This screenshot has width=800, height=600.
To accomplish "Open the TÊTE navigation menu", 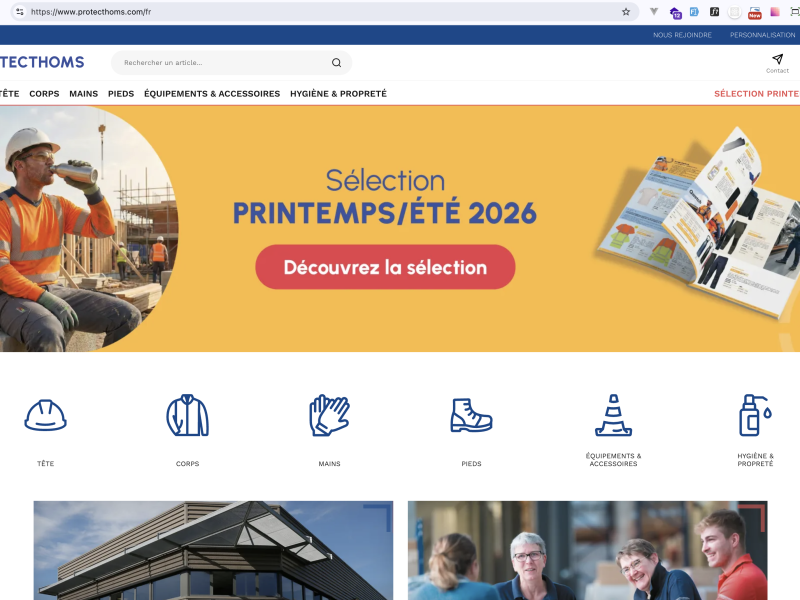I will click(9, 93).
